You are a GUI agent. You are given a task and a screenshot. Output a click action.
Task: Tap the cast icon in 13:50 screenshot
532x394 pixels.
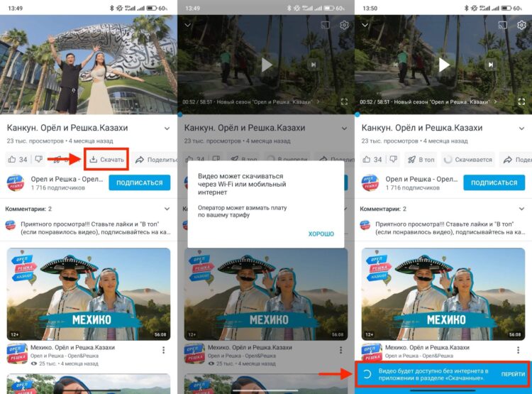click(502, 25)
